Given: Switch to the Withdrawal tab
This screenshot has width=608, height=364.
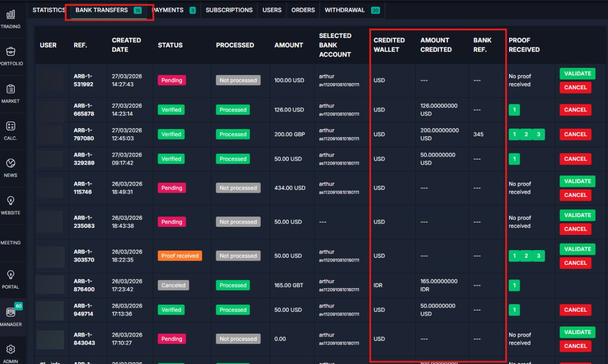Looking at the screenshot, I should point(344,10).
